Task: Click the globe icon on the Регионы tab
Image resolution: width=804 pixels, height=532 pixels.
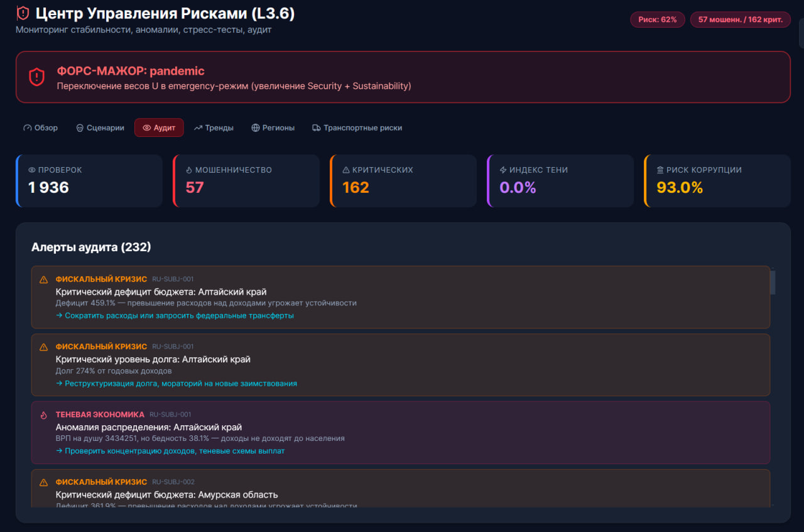Action: 256,128
